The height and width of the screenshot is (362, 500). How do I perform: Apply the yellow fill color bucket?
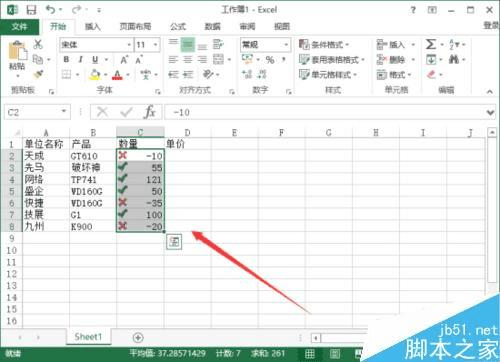(x=95, y=74)
